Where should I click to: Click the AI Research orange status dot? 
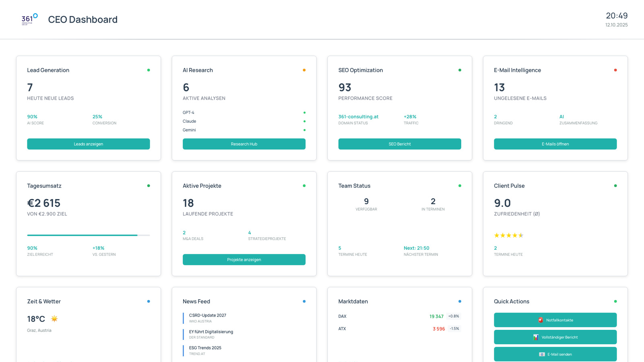304,70
